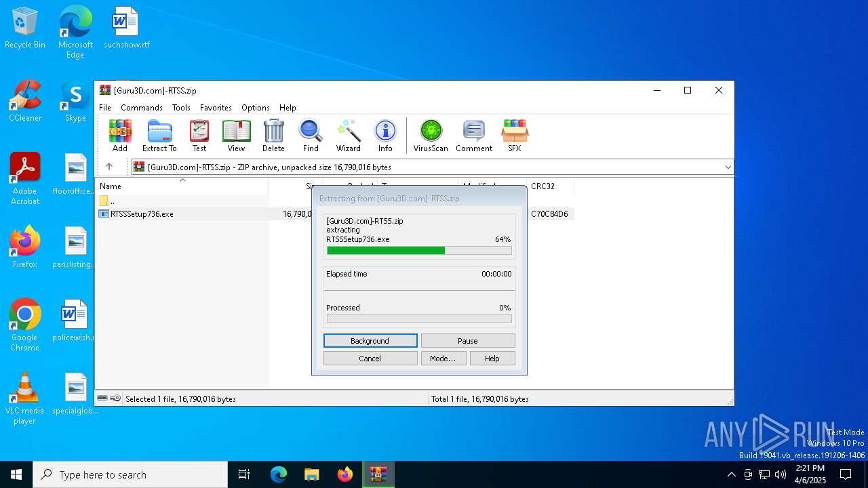Click the file extraction progress bar
The width and height of the screenshot is (868, 488).
[419, 251]
